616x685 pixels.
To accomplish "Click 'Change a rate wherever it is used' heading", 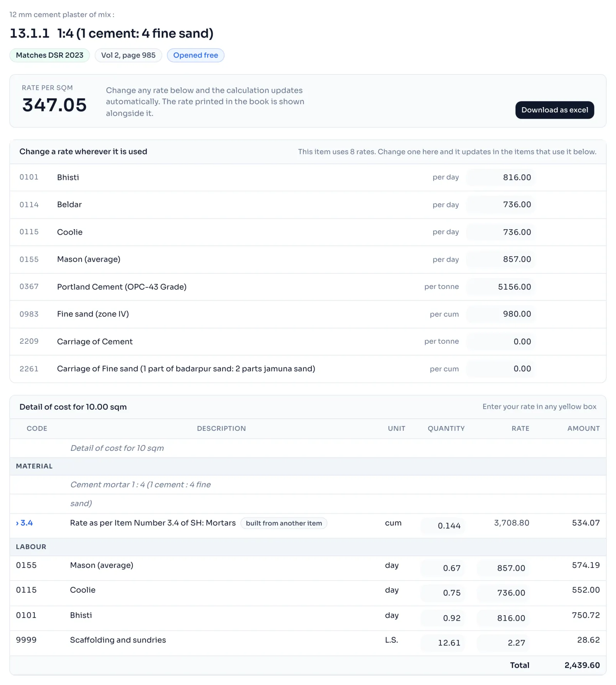I will [83, 151].
